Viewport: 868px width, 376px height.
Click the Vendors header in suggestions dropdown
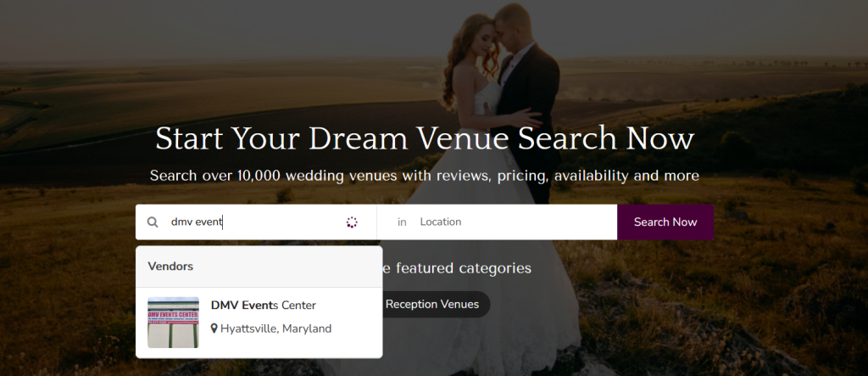(x=170, y=267)
